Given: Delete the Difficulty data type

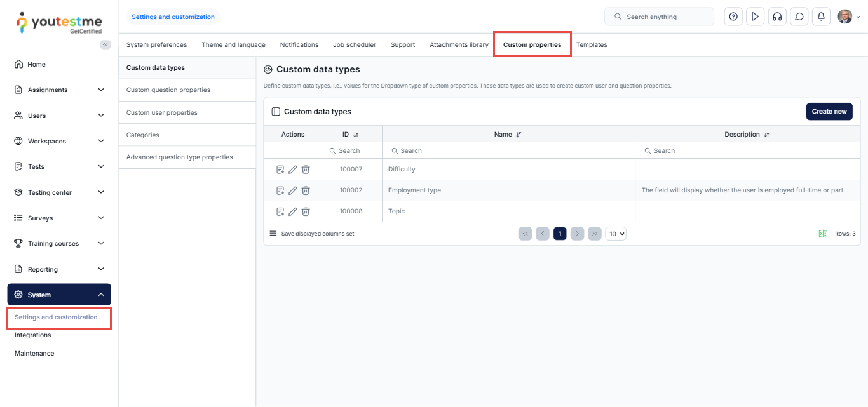Looking at the screenshot, I should (x=306, y=170).
